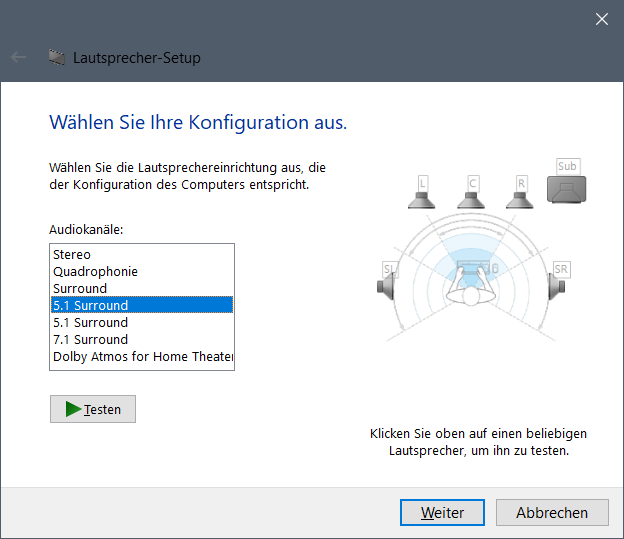
Task: Click the Abbrechen button
Action: (x=552, y=512)
